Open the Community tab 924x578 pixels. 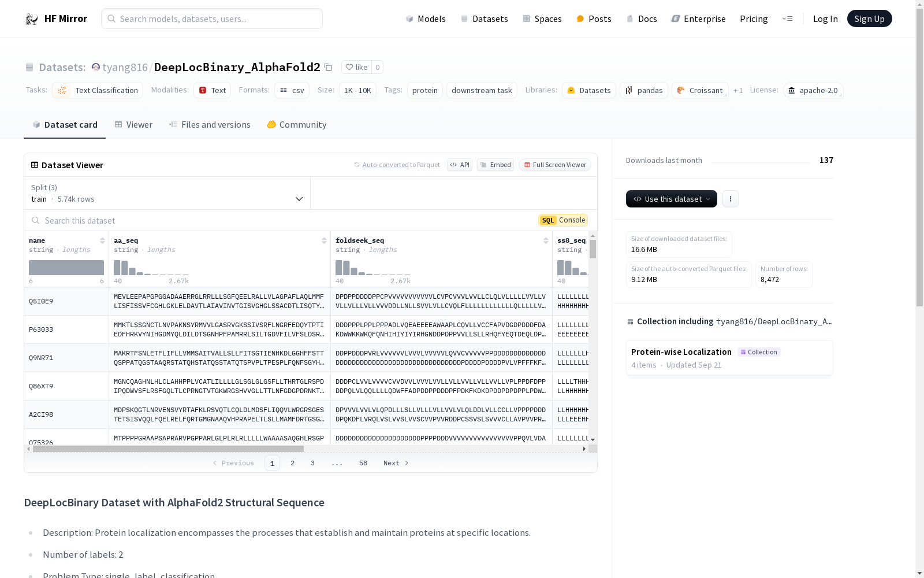pos(297,125)
